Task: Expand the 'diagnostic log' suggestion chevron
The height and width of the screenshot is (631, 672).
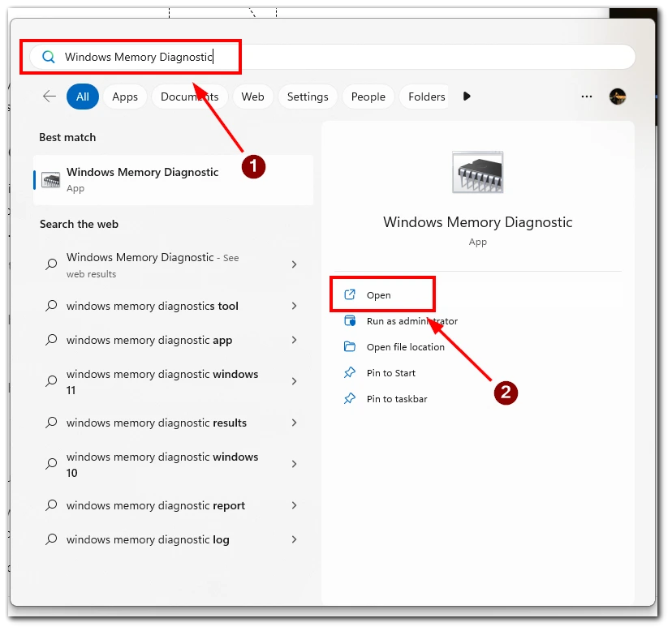Action: click(x=294, y=539)
